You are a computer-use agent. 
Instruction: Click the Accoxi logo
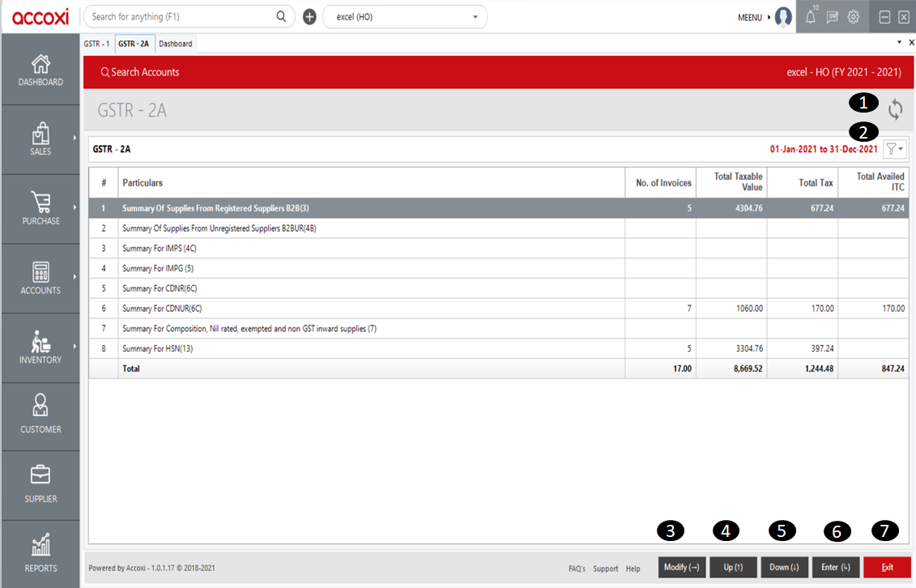tap(40, 17)
